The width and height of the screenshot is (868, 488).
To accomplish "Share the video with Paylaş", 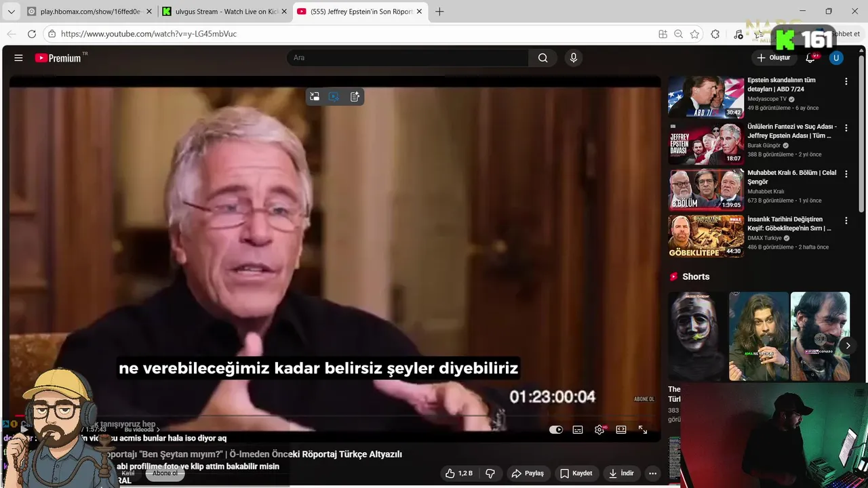I will pos(528,473).
